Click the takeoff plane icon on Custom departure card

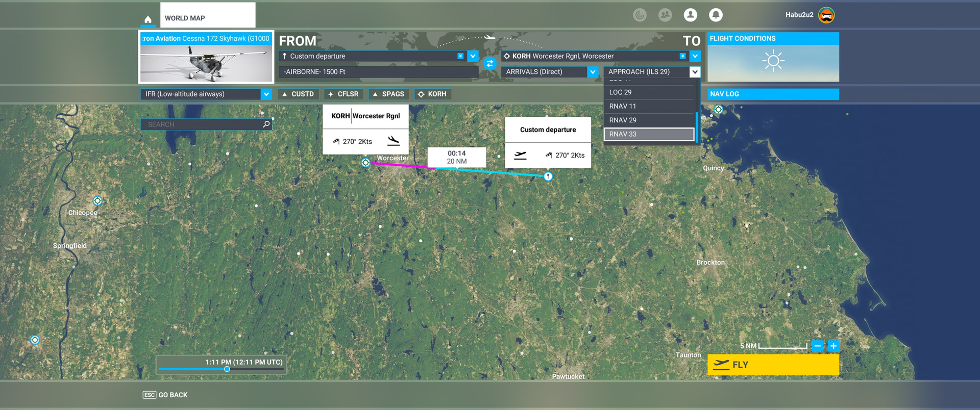click(x=520, y=155)
